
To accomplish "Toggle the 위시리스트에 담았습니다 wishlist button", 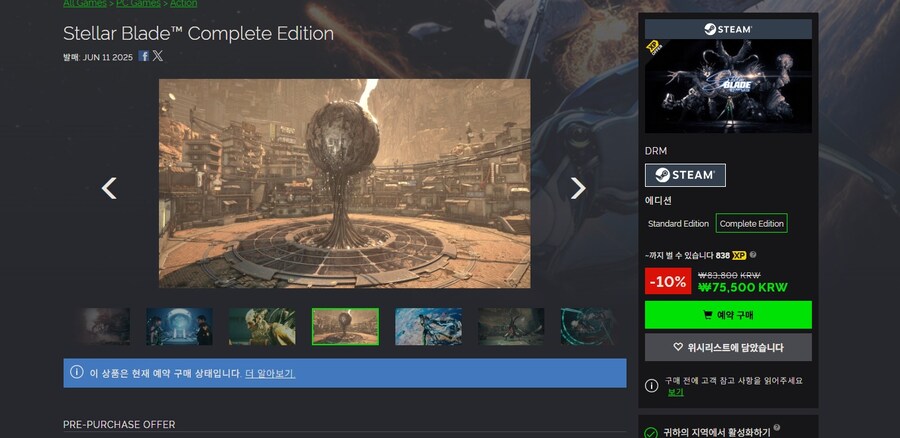I will (728, 347).
